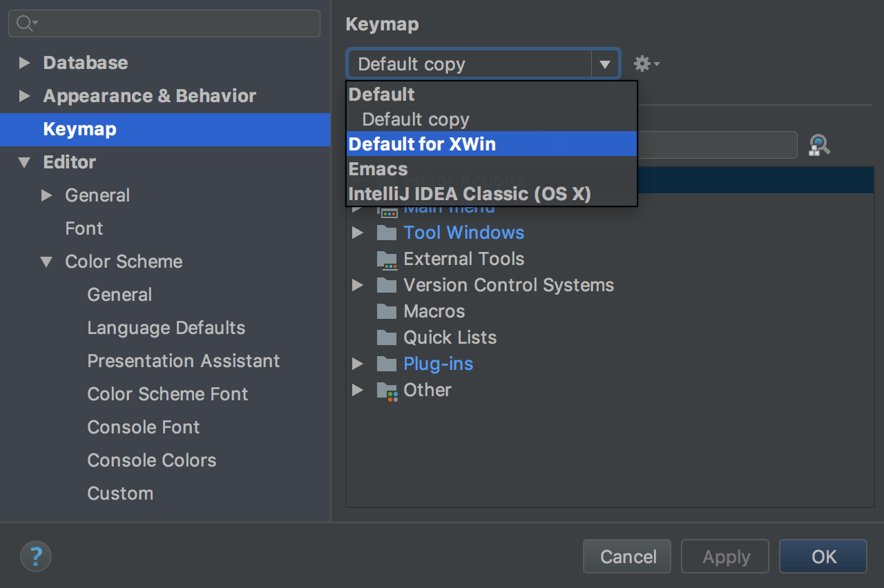Viewport: 884px width, 588px height.
Task: Click the Plug-ins folder icon
Action: (387, 364)
